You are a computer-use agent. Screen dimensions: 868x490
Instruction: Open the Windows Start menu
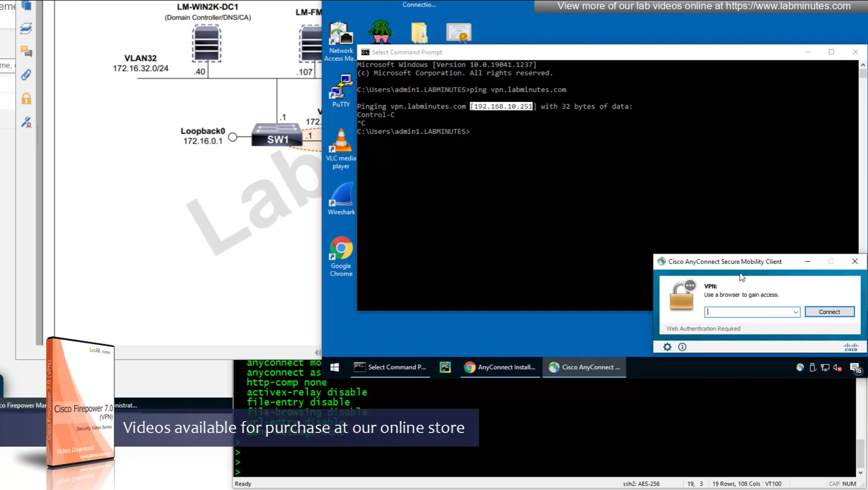(x=335, y=367)
